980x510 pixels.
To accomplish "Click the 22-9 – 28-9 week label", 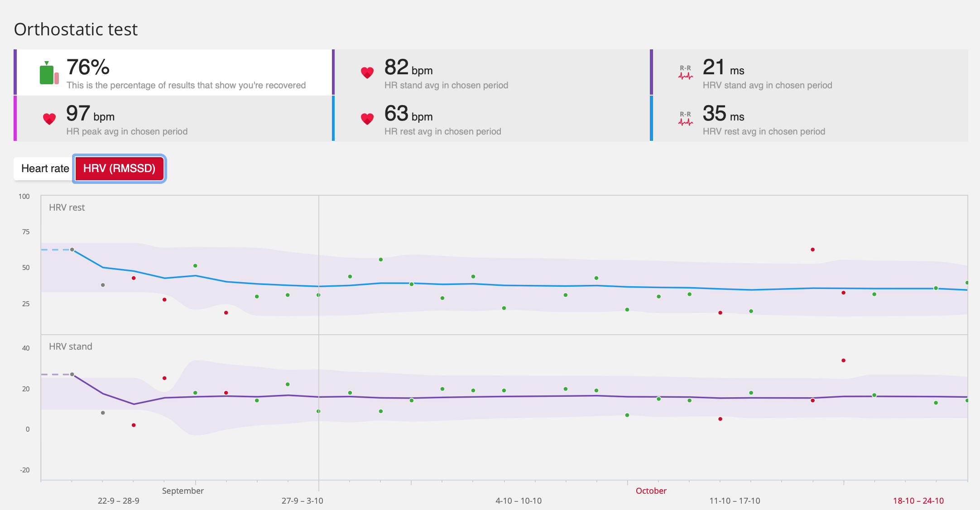I will (119, 500).
